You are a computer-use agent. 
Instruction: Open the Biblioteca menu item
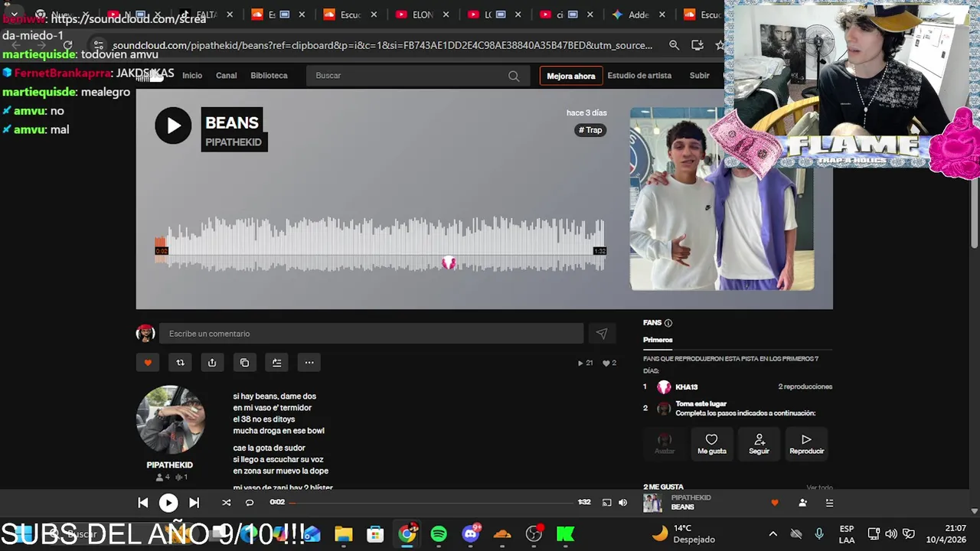269,76
